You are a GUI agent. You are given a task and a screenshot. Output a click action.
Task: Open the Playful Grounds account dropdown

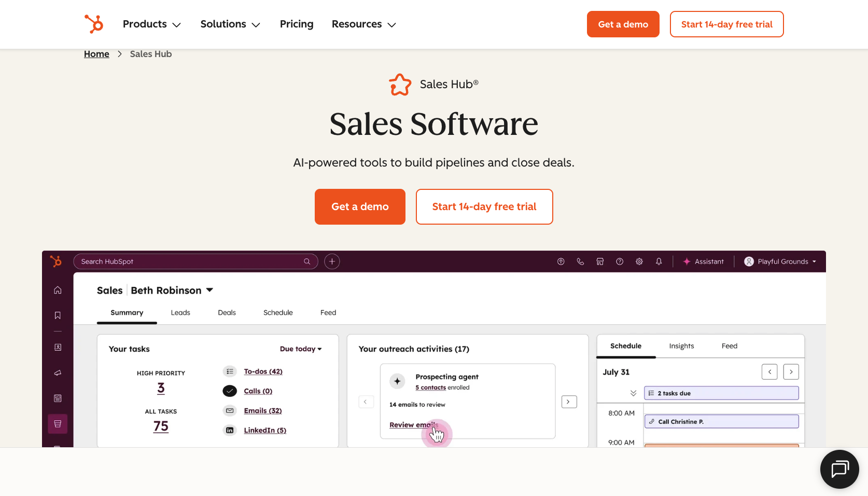point(780,261)
